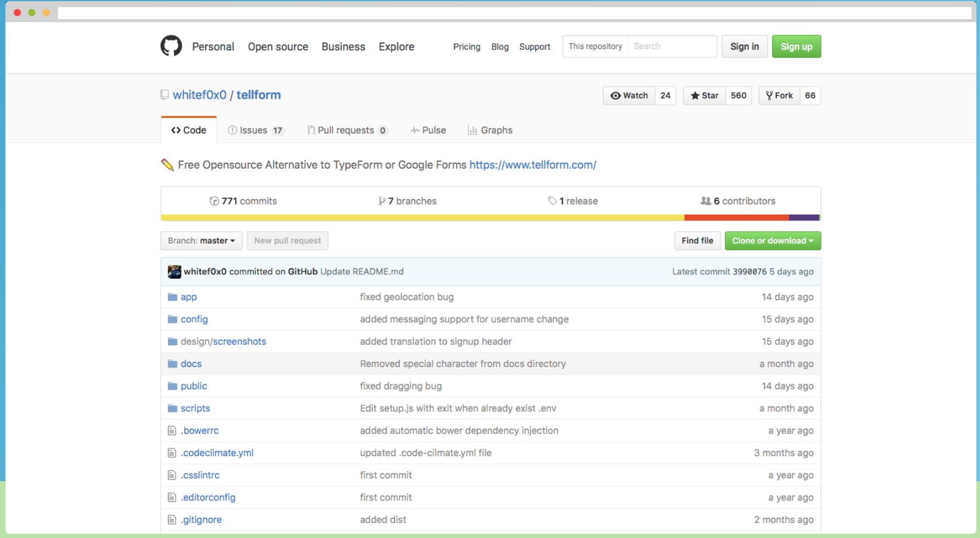Expand the Clone or download menu
Viewport: 980px width, 538px height.
tap(772, 240)
